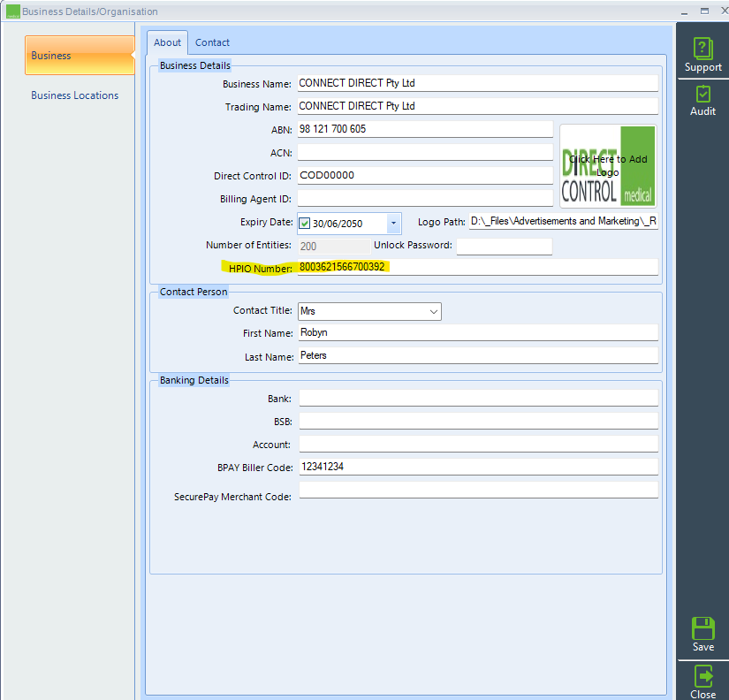This screenshot has width=729, height=700.
Task: Open the Expiry Date calendar dropdown
Action: (394, 223)
